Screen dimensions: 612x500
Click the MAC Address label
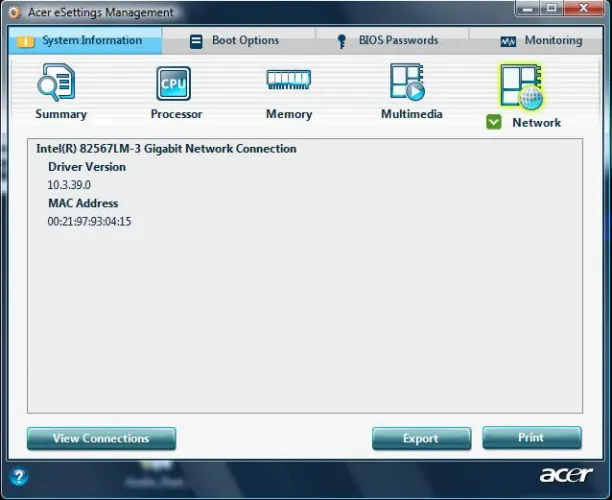[x=83, y=203]
